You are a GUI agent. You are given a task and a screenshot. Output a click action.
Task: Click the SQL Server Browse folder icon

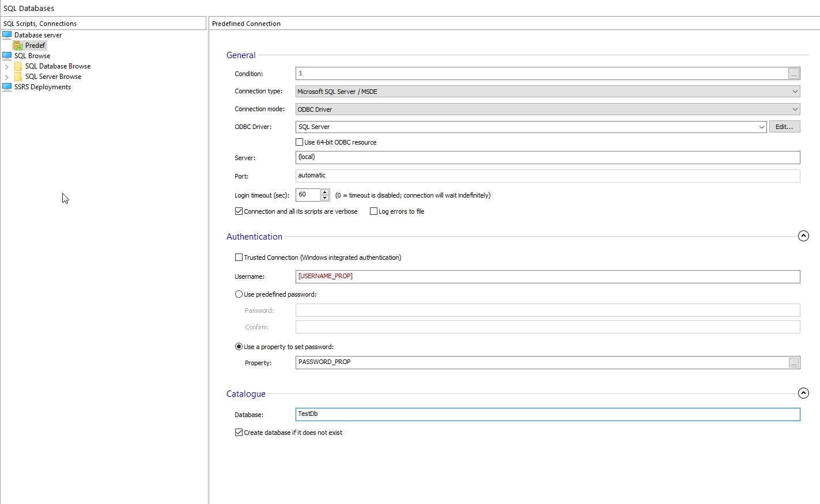pyautogui.click(x=18, y=77)
